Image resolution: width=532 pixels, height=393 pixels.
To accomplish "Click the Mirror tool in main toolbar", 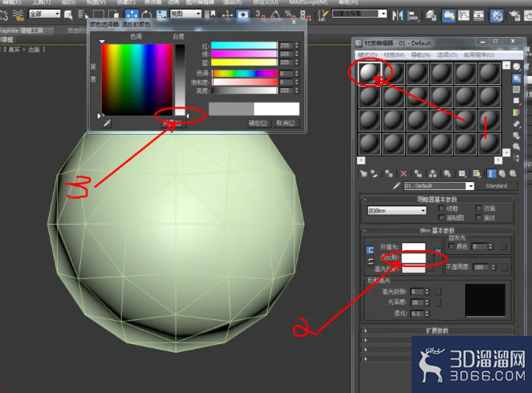I will point(397,15).
